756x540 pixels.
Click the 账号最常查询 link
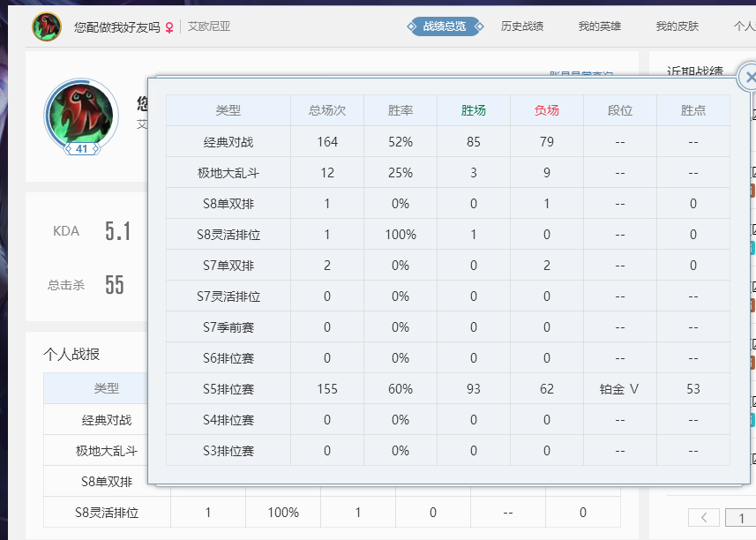pos(581,74)
